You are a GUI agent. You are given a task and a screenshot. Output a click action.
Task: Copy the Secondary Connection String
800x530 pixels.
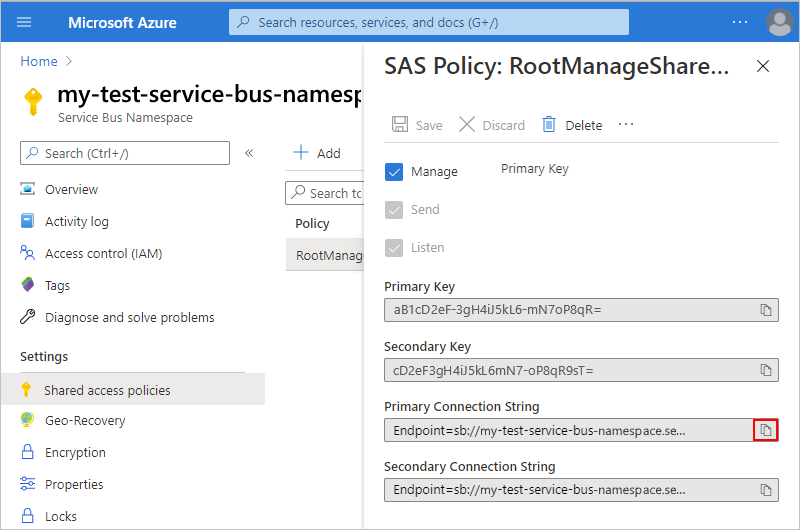(x=766, y=490)
